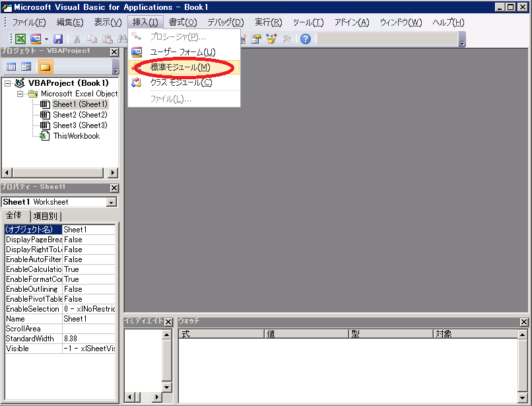Click watch panel scroll down arrow
The width and height of the screenshot is (532, 406).
click(x=523, y=397)
